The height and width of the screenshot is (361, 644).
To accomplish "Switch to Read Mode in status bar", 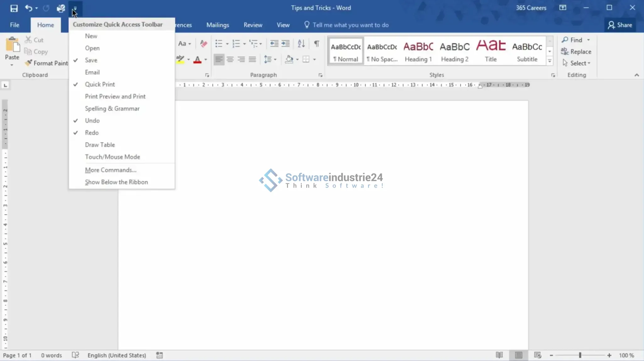I will click(499, 355).
